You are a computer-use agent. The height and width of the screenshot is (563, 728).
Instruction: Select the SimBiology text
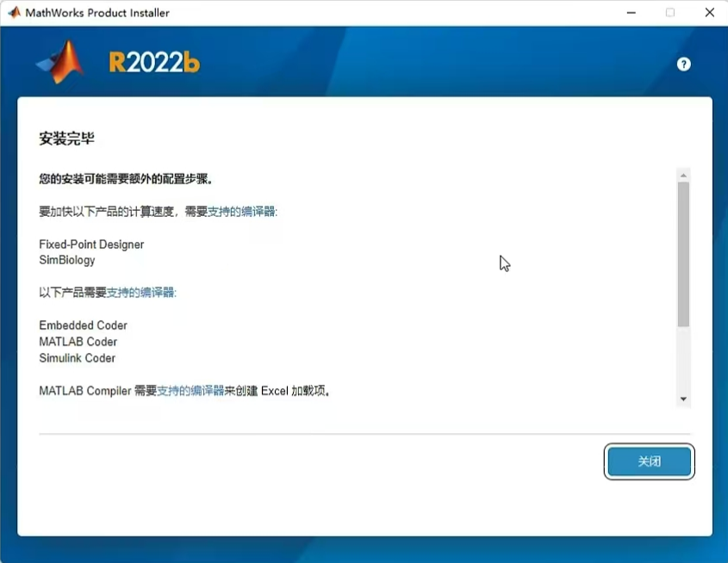[x=67, y=260]
